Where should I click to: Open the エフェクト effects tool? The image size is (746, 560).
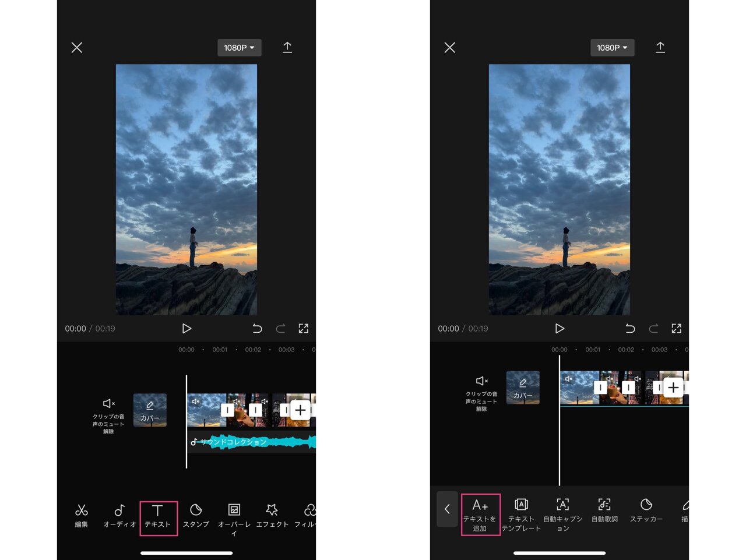click(272, 516)
